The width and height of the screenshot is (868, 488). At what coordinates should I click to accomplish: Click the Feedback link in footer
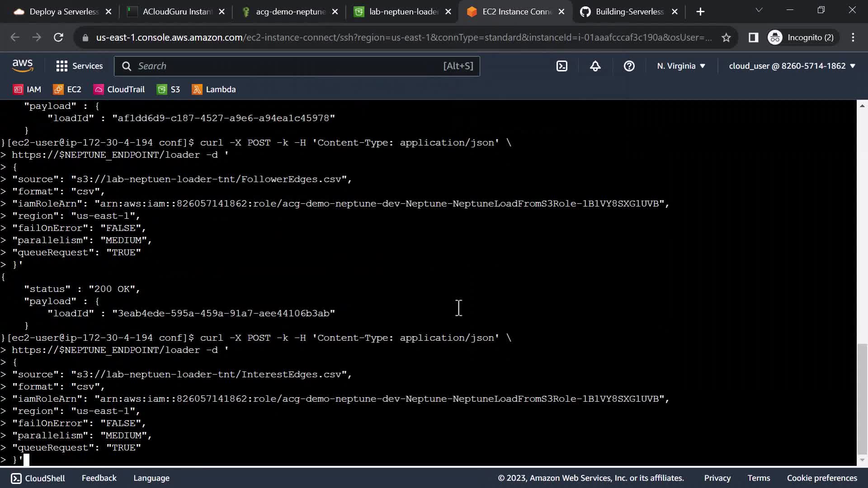[x=99, y=478]
